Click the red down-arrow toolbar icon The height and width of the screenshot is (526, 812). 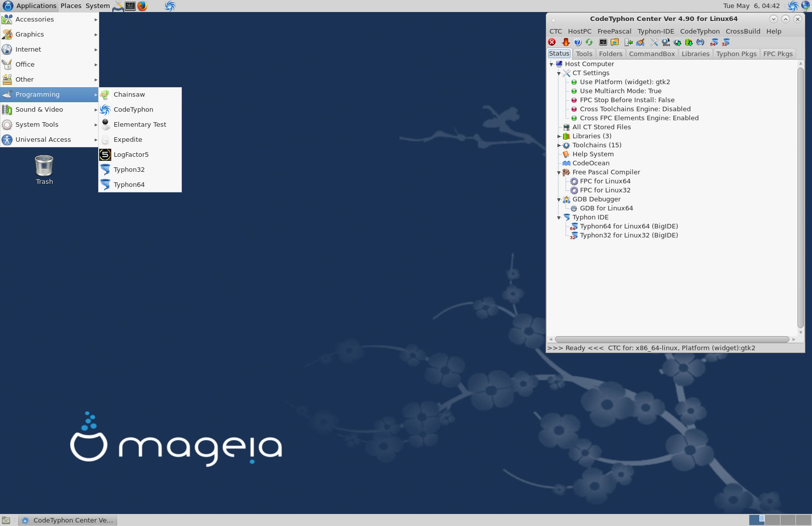pos(566,42)
